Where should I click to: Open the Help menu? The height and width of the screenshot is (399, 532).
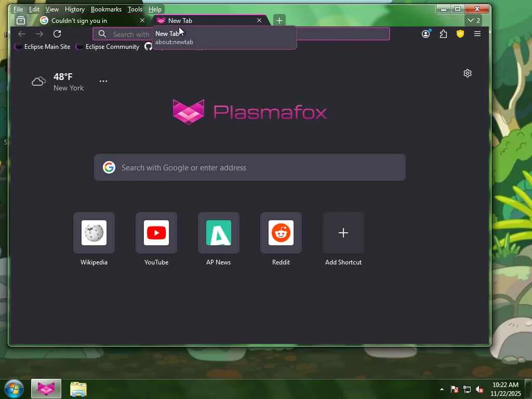155,9
